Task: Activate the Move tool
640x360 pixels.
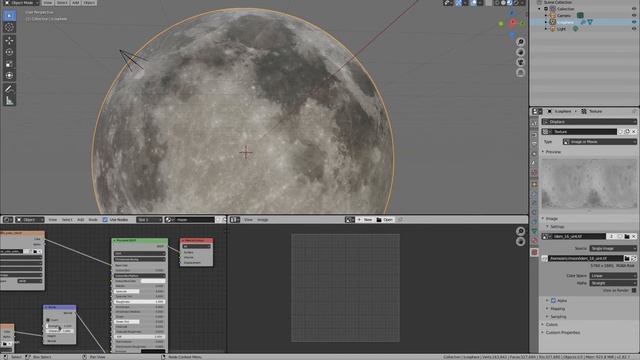Action: (x=9, y=40)
